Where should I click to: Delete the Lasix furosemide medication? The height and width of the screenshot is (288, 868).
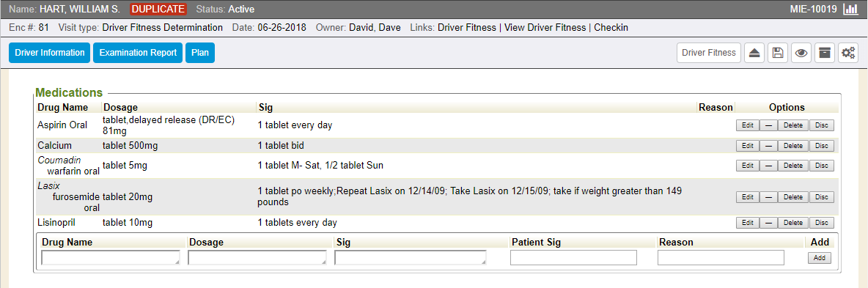(793, 197)
